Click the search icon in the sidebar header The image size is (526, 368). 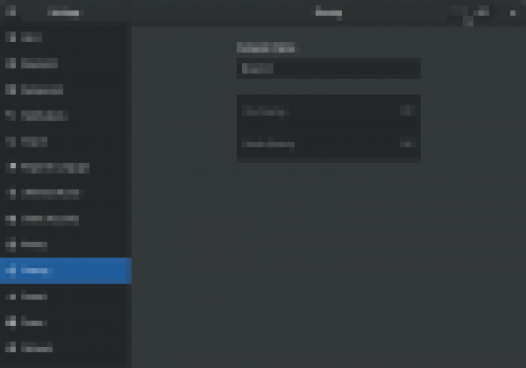pos(10,11)
